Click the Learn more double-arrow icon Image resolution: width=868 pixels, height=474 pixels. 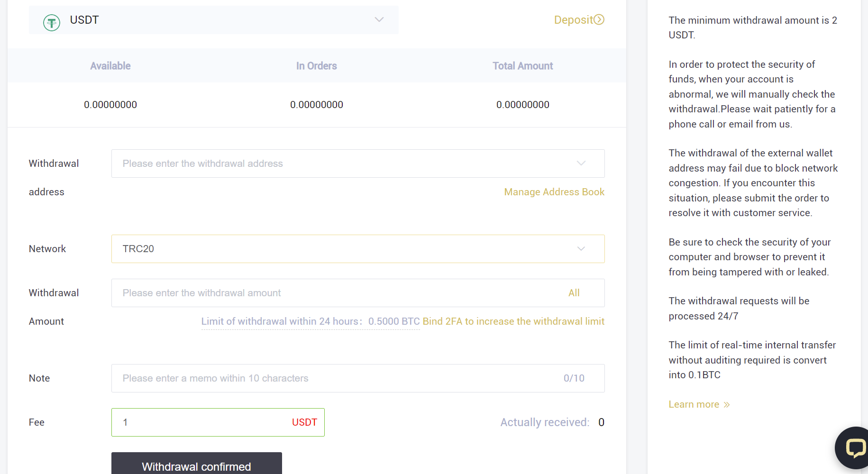(727, 405)
